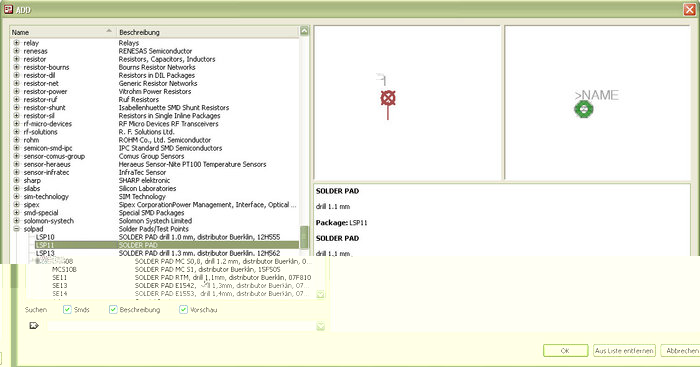Viewport: 700px width, 367px height.
Task: Expand the resistor library node
Action: tap(17, 59)
